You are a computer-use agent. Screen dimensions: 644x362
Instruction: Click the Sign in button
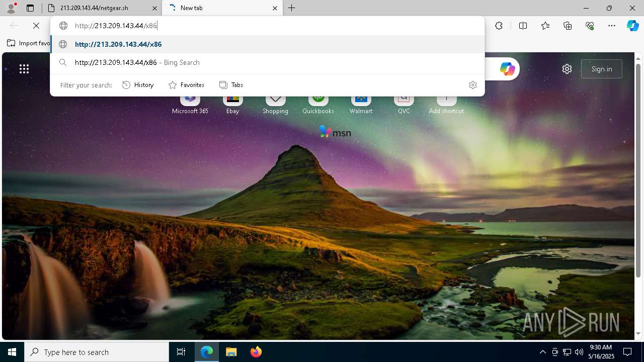[602, 69]
